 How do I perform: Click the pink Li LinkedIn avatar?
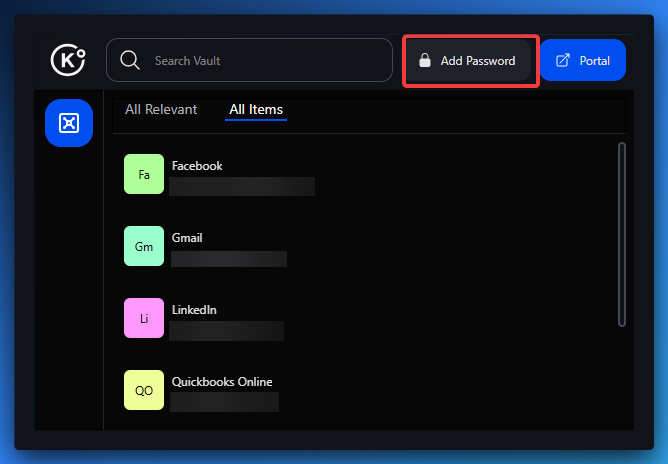click(144, 318)
